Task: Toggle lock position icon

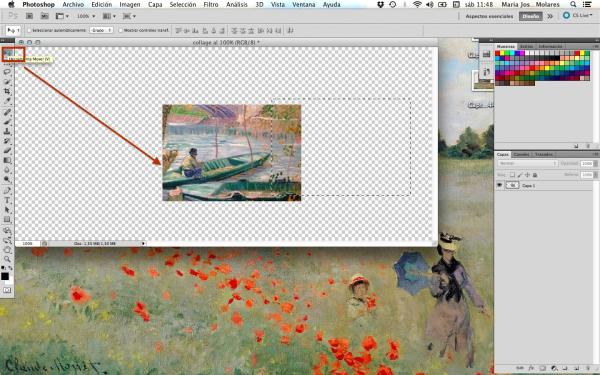Action: [527, 175]
